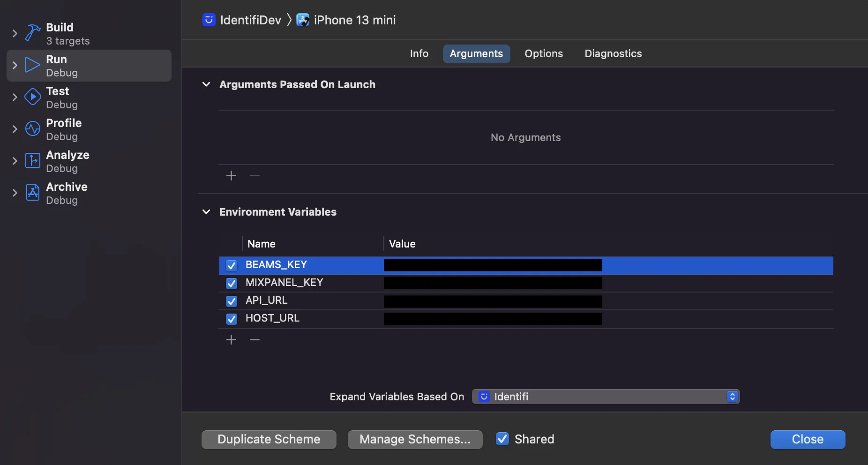Select the Profile action label
The width and height of the screenshot is (868, 465).
64,123
